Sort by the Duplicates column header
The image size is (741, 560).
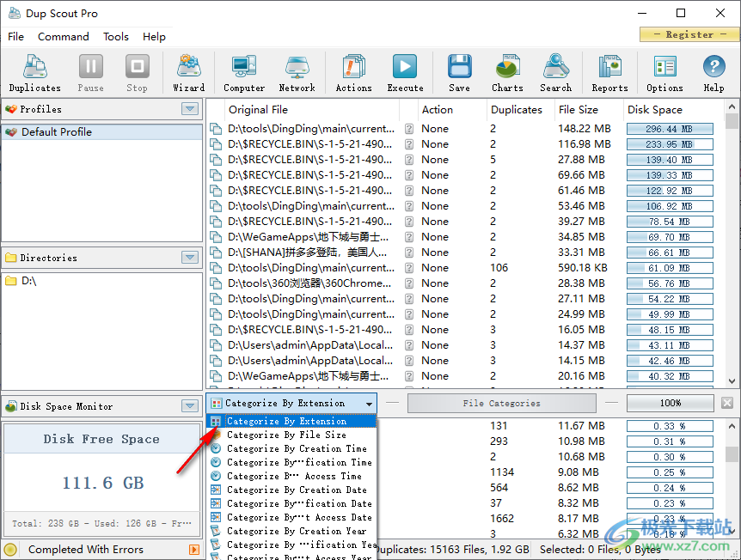click(x=520, y=110)
